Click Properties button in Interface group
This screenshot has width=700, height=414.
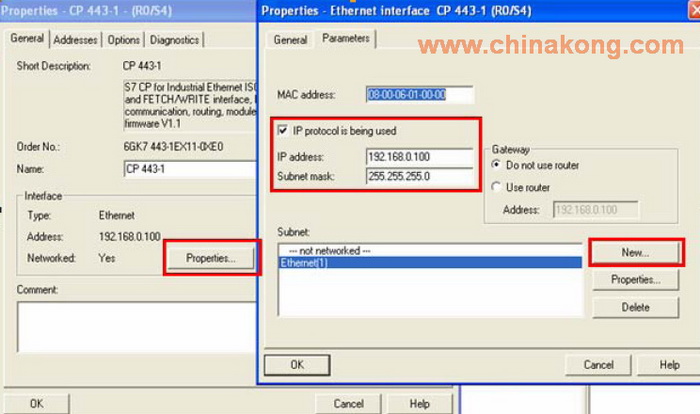tap(211, 258)
